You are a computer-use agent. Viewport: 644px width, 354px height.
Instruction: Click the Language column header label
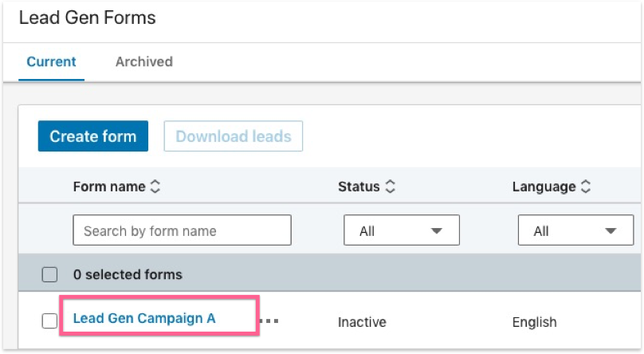point(544,187)
